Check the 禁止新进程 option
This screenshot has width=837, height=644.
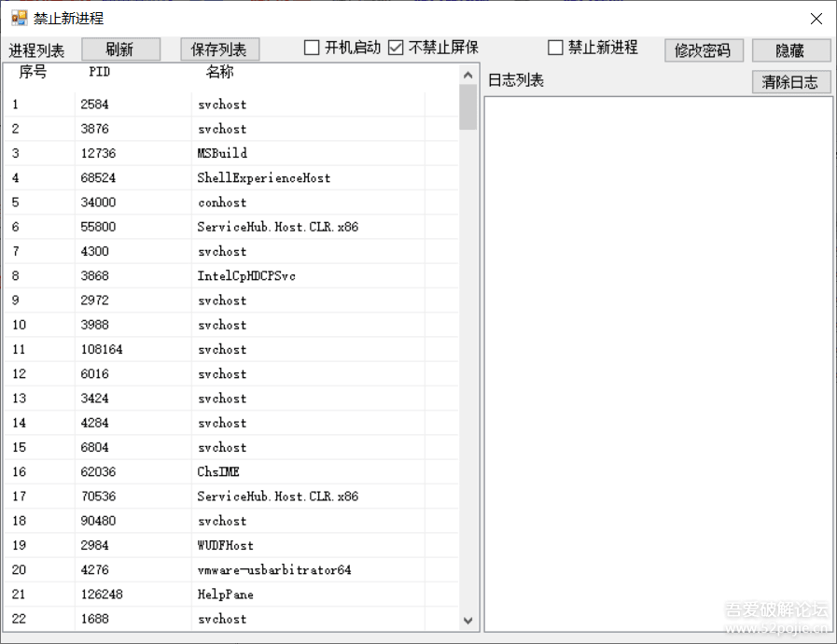point(555,48)
